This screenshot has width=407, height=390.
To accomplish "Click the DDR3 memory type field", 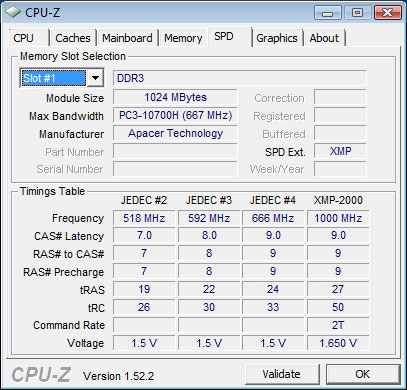I will click(x=239, y=78).
